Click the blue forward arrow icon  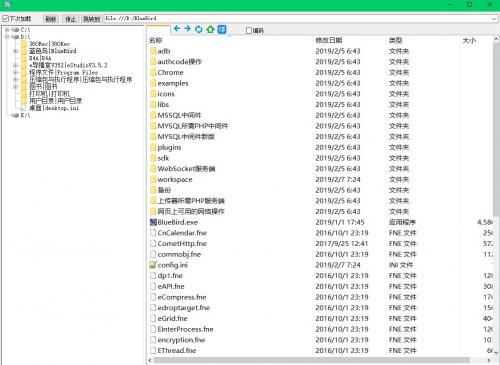[x=188, y=29]
